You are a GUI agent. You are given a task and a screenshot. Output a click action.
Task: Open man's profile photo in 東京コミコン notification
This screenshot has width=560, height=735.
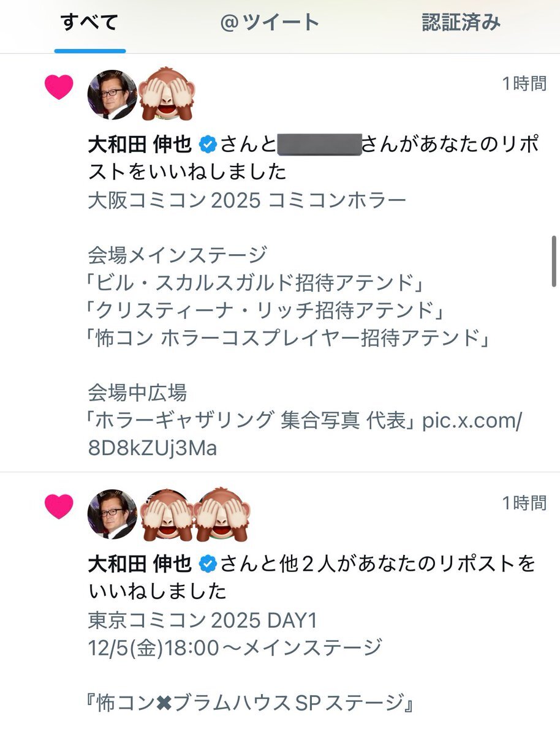point(112,514)
